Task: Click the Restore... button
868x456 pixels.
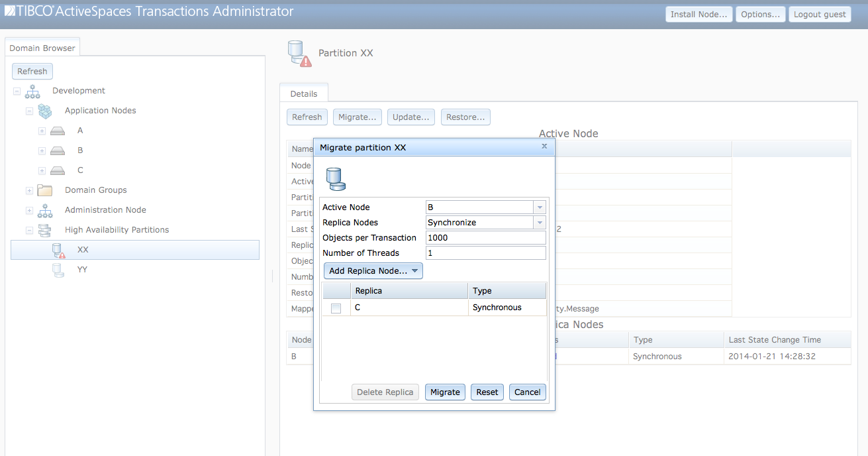Action: [x=465, y=117]
